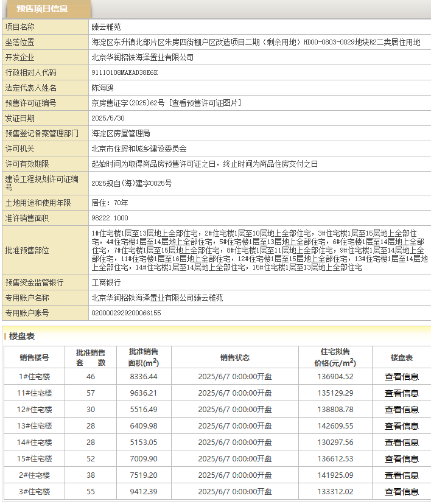431x504 pixels.
Task: View 查看信息 for 12#住宅楼
Action: (x=401, y=410)
